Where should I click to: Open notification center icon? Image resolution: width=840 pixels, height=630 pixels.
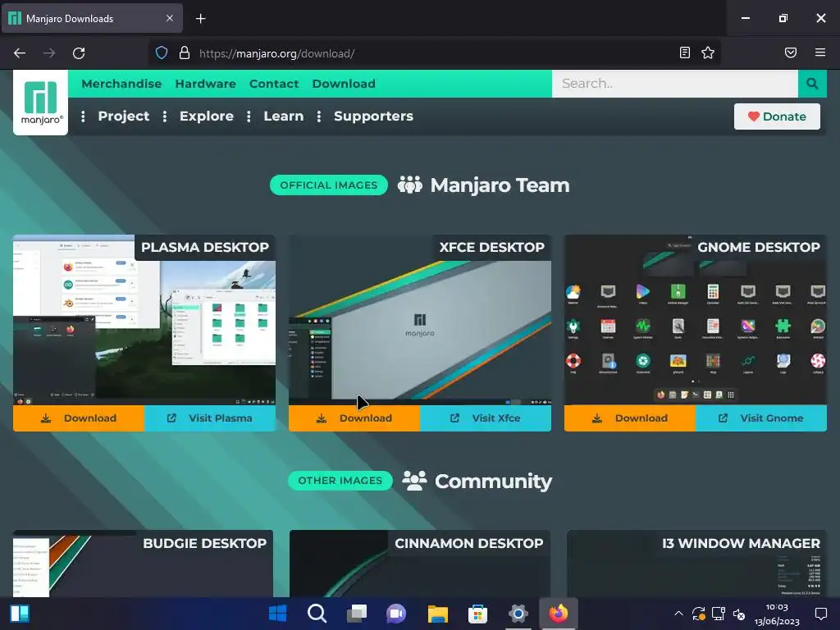(820, 614)
